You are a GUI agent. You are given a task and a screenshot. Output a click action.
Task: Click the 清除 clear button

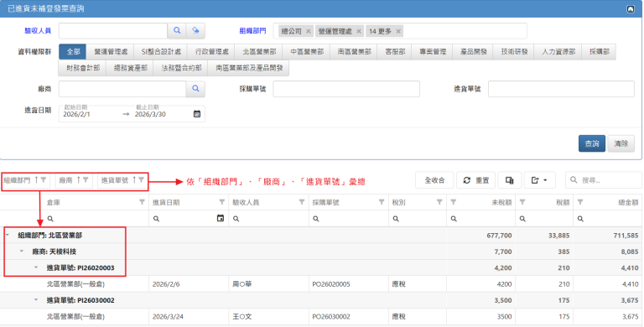(x=621, y=143)
